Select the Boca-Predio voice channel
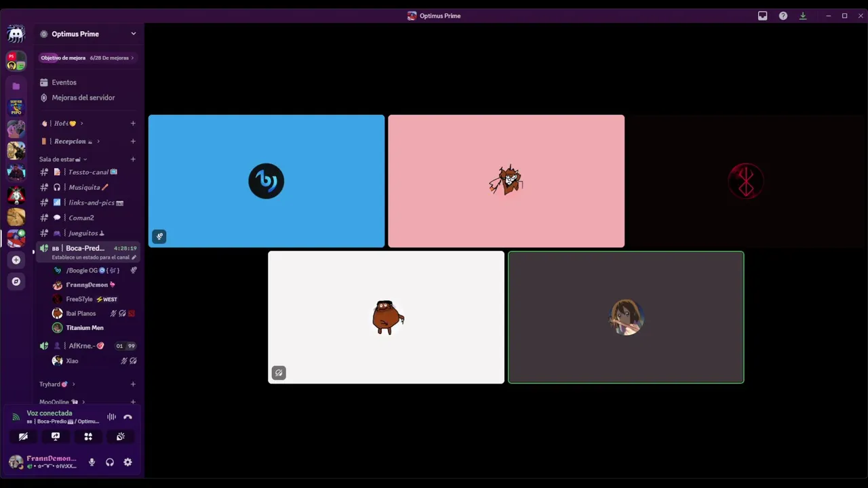Image resolution: width=868 pixels, height=488 pixels. 88,251
